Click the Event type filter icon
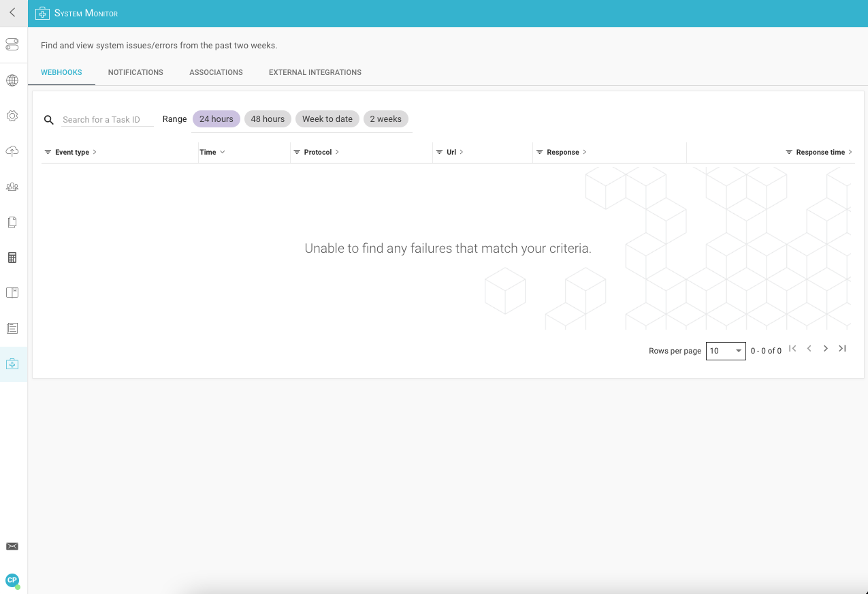Image resolution: width=868 pixels, height=594 pixels. click(x=48, y=152)
